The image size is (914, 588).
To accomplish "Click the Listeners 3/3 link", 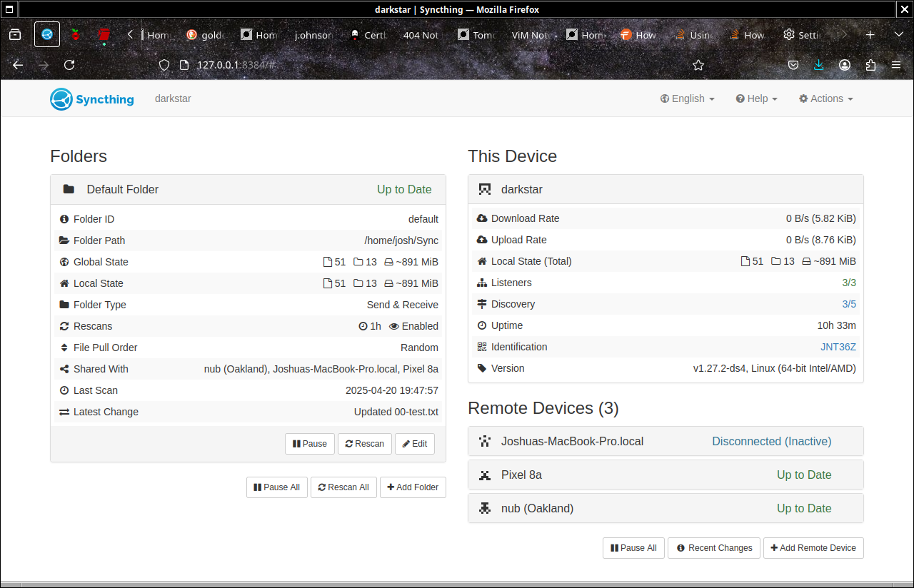I will [849, 283].
